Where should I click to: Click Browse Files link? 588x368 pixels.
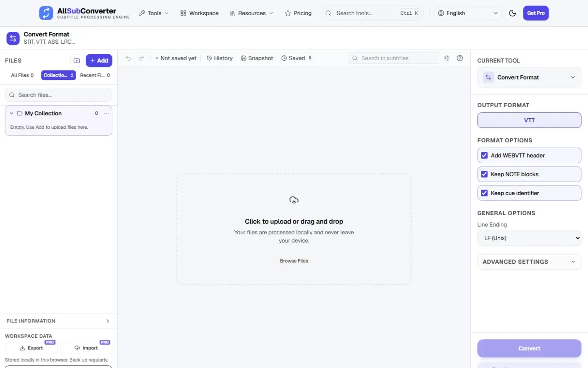[x=294, y=261]
